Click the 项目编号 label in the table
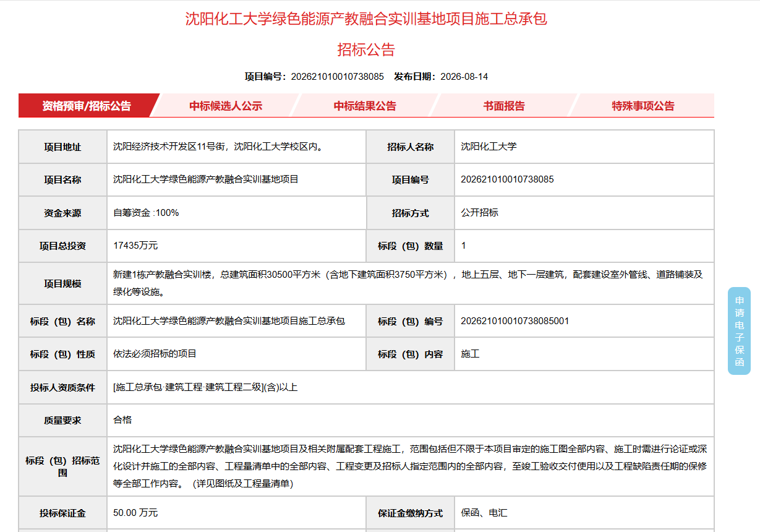 tap(411, 180)
